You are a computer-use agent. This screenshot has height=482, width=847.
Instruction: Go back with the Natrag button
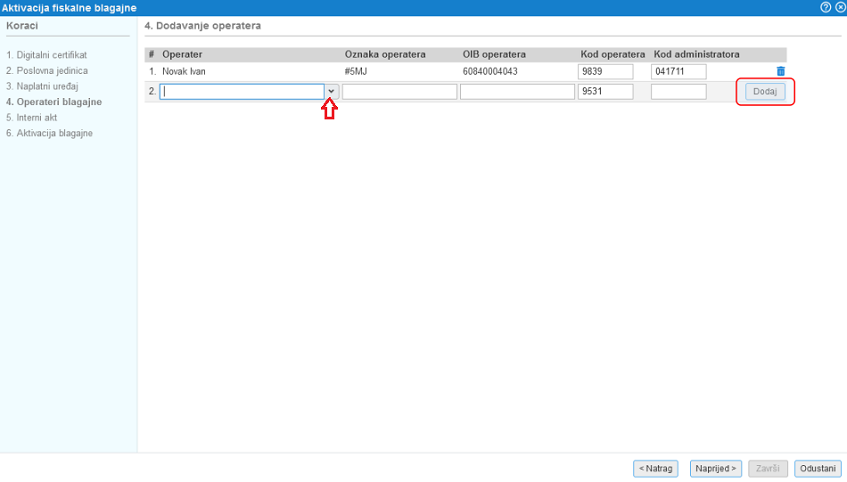656,468
